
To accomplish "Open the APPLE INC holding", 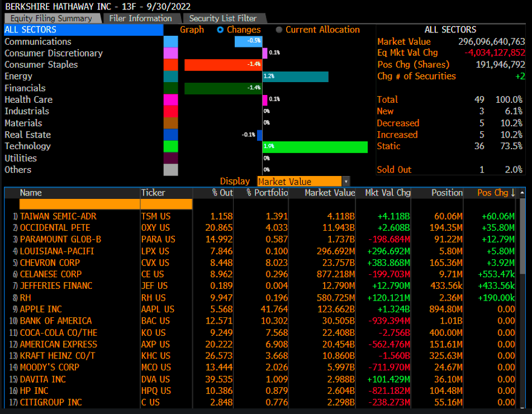I will pyautogui.click(x=41, y=310).
